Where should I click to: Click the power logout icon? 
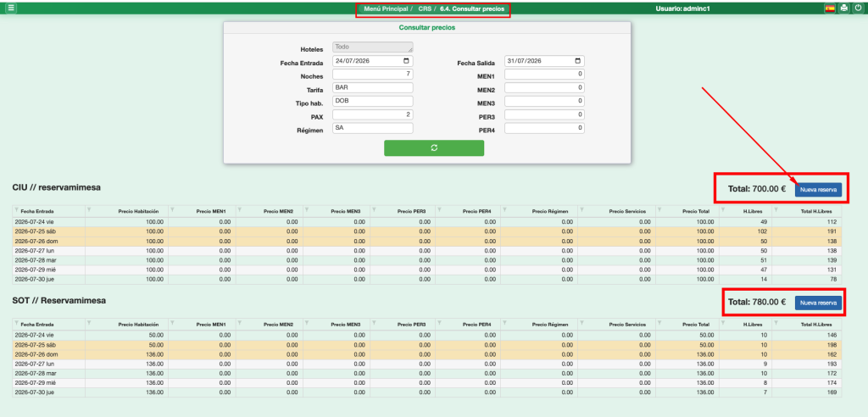click(x=858, y=8)
